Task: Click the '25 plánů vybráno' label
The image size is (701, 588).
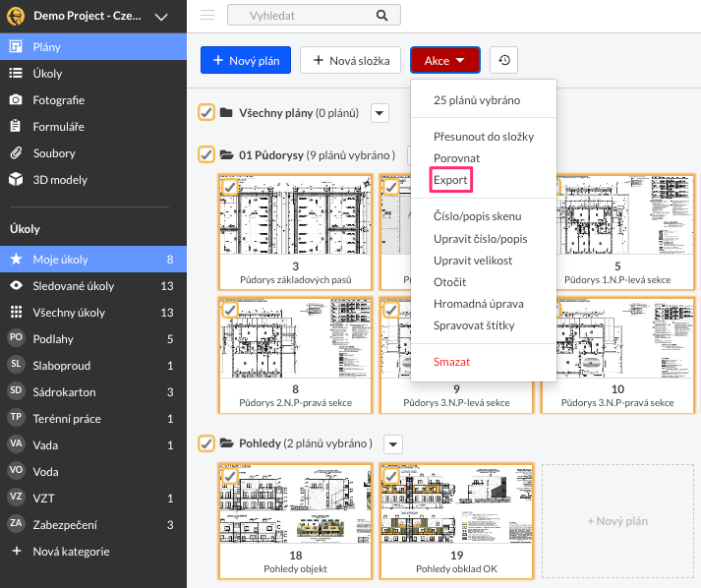Action: (477, 99)
